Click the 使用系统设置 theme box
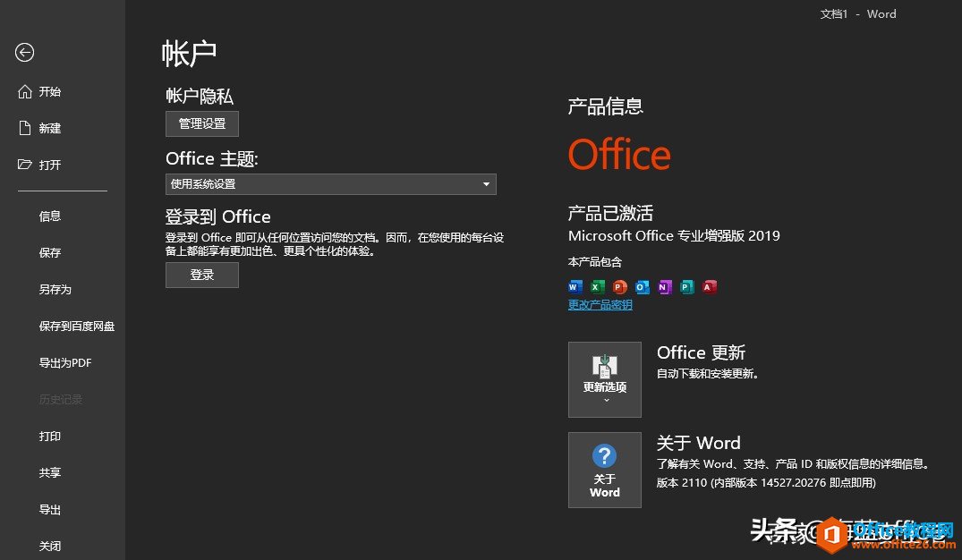Viewport: 962px width, 560px height. coord(331,184)
